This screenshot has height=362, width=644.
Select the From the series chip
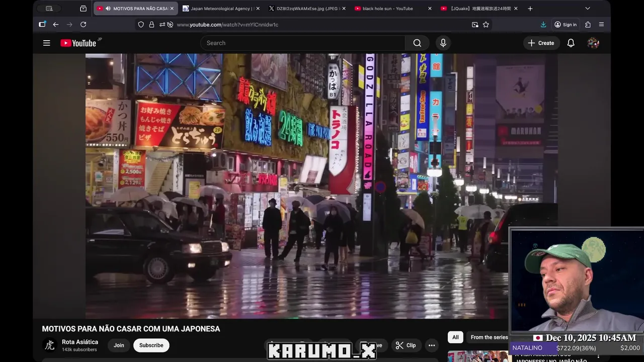coord(489,337)
